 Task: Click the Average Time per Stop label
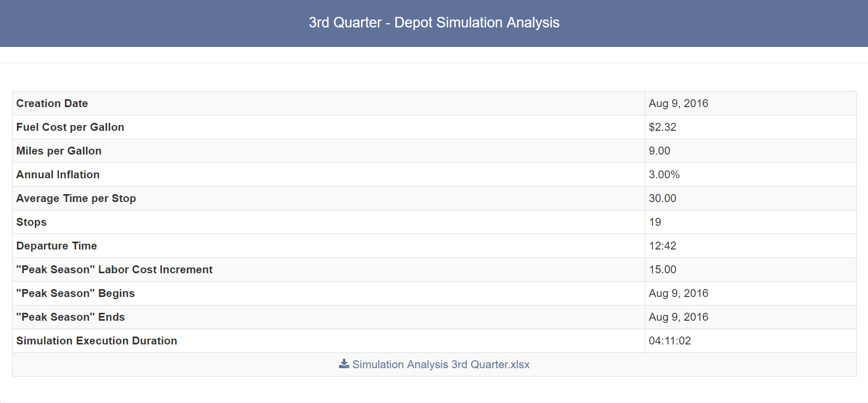click(x=76, y=198)
